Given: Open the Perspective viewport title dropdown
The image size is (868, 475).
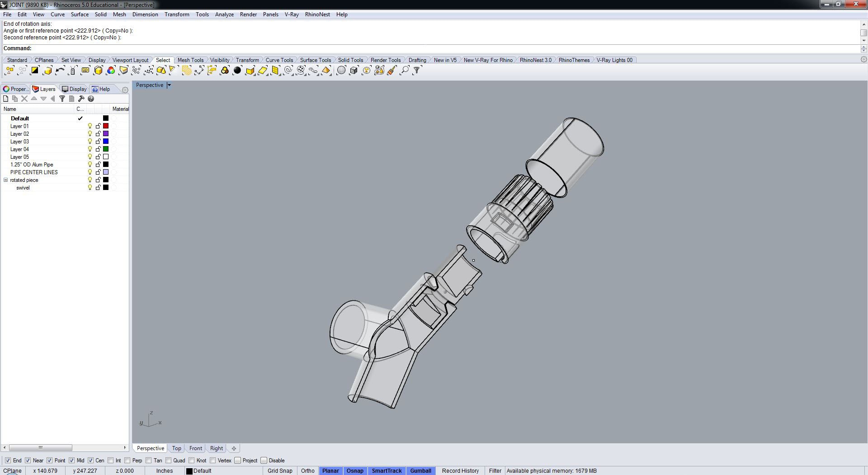Looking at the screenshot, I should pos(169,85).
